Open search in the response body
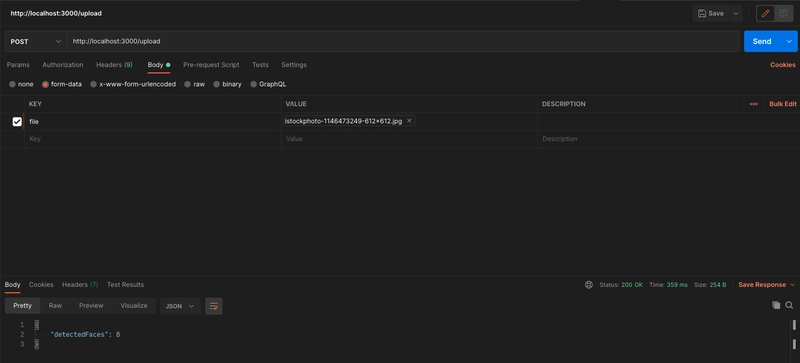The width and height of the screenshot is (800, 363). [x=789, y=305]
